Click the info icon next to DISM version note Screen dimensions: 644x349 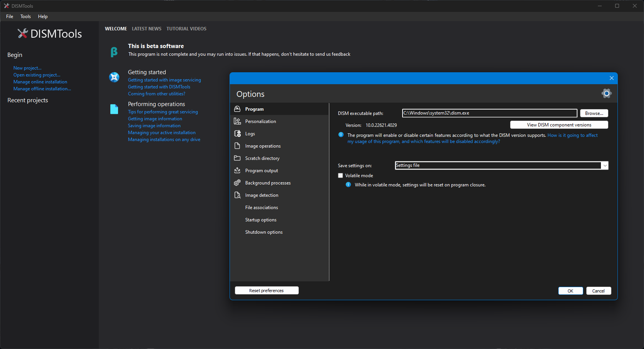341,135
